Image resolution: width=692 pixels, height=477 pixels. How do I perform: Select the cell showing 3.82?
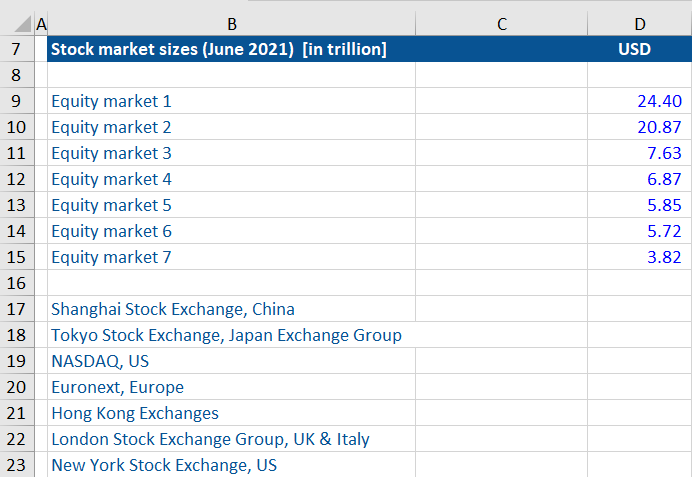(639, 257)
